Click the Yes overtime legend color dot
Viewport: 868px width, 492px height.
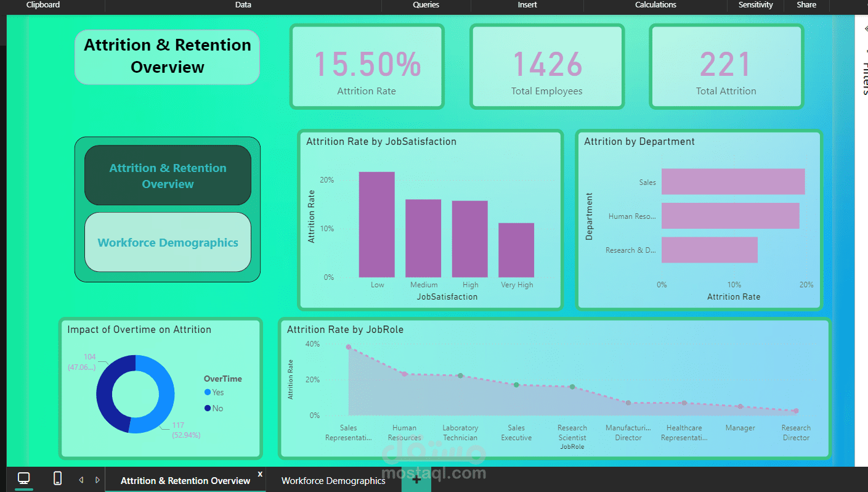click(x=208, y=392)
